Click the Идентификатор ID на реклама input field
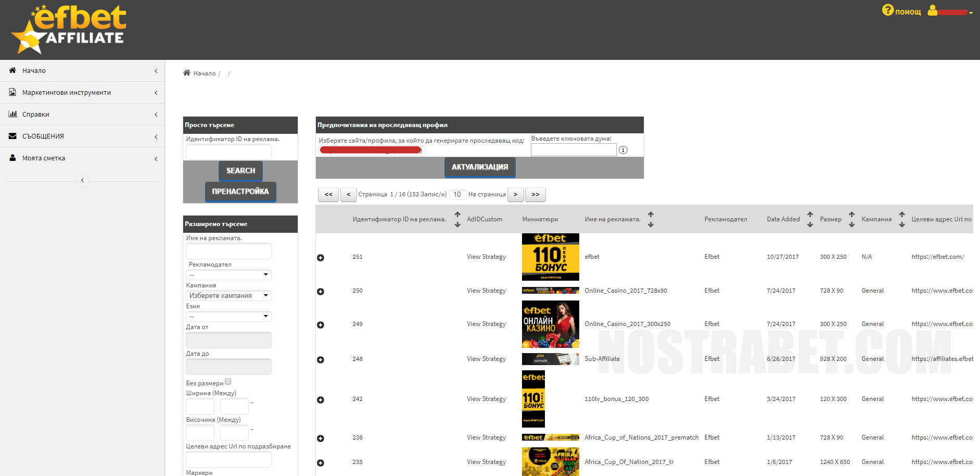 (228, 152)
